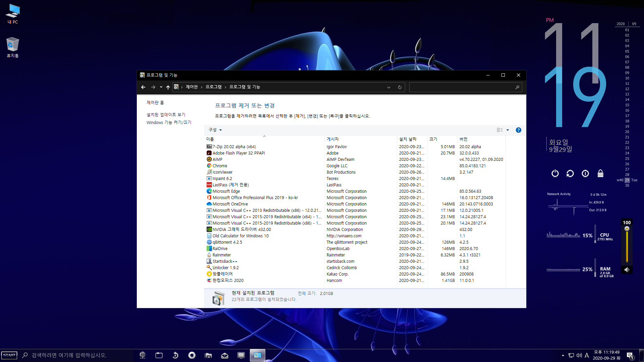Sort list by 크기 column header

[442, 139]
